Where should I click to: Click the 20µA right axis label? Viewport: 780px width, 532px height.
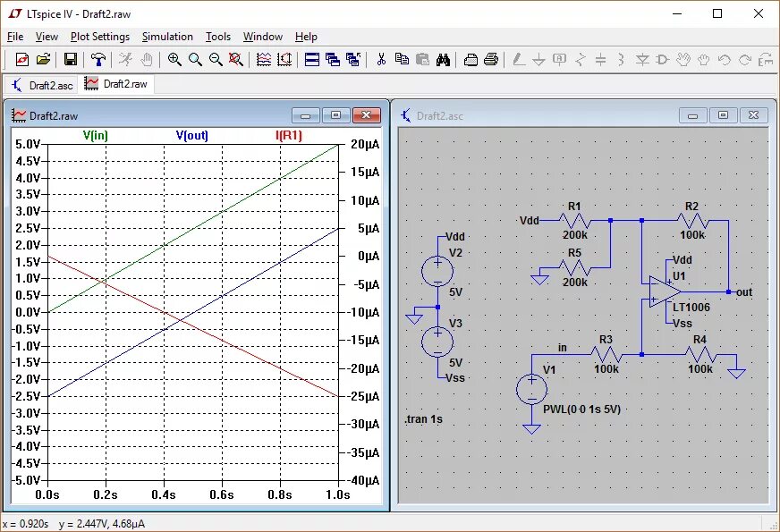point(365,144)
